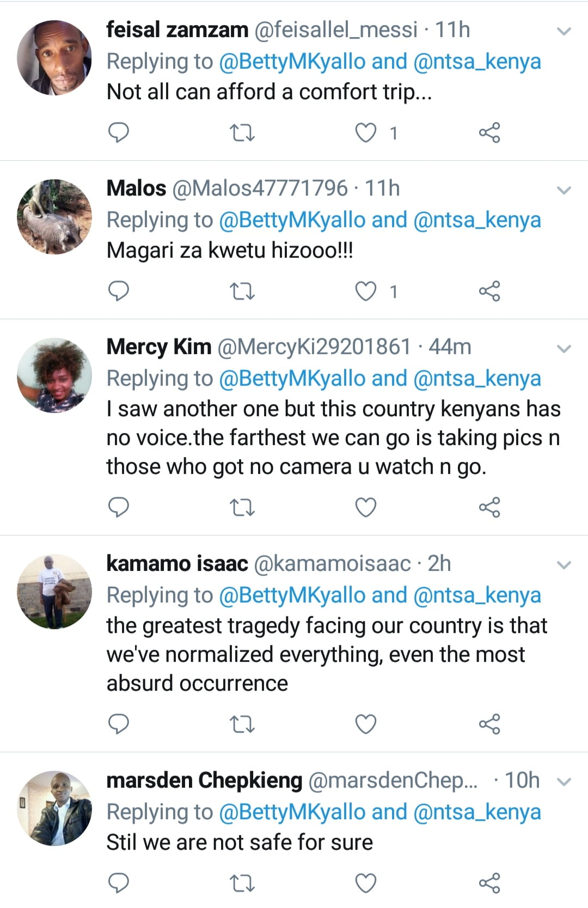Expand more options for Mercy Kim's tweet
The height and width of the screenshot is (908, 588).
tap(565, 349)
